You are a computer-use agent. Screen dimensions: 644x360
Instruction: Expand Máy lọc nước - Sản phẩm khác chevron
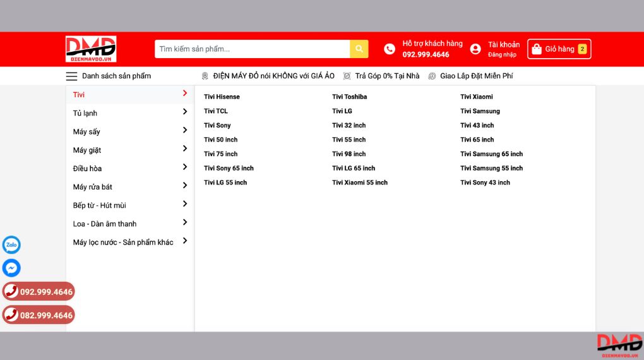click(185, 241)
